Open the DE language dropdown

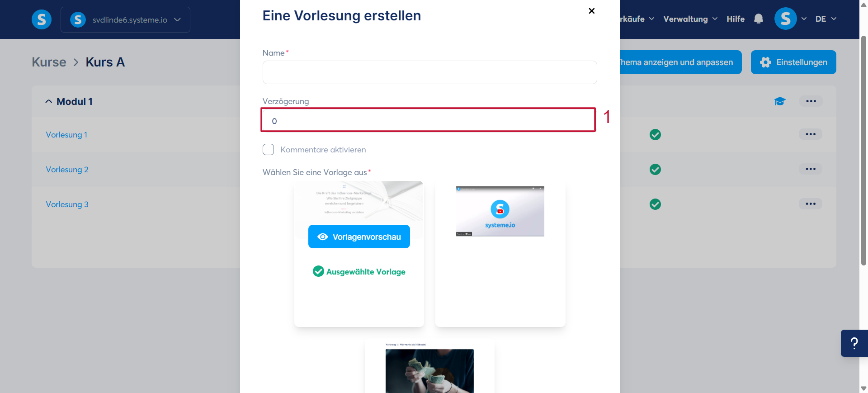826,19
